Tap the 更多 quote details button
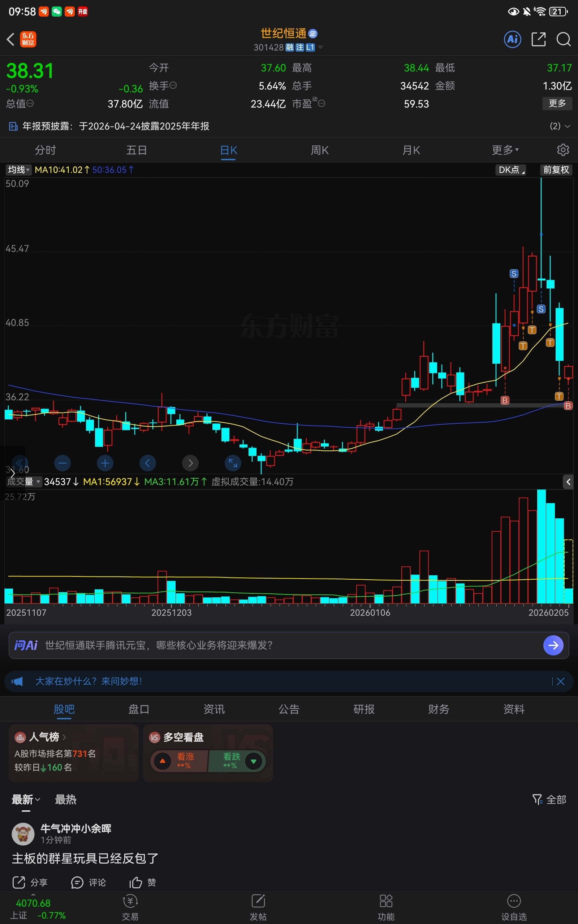The height and width of the screenshot is (924, 578). click(557, 103)
